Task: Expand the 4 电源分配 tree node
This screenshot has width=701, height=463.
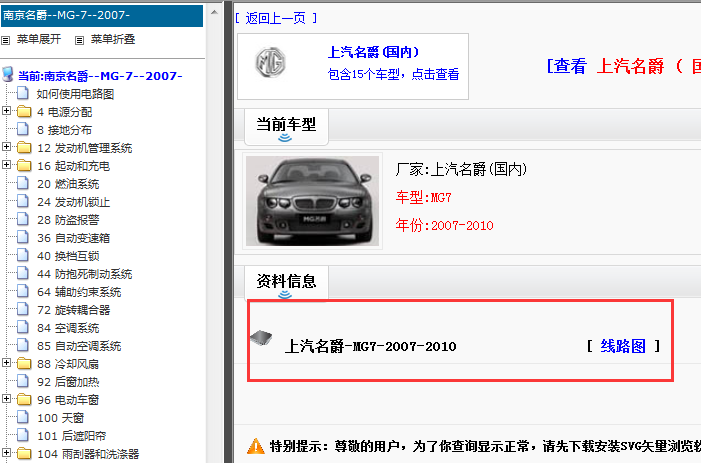Action: click(6, 110)
